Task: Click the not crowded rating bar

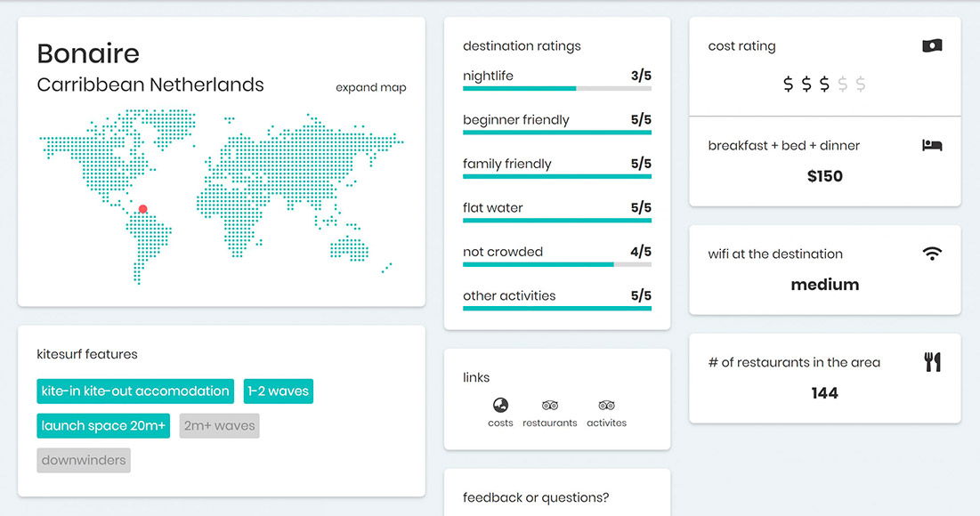Action: click(556, 264)
